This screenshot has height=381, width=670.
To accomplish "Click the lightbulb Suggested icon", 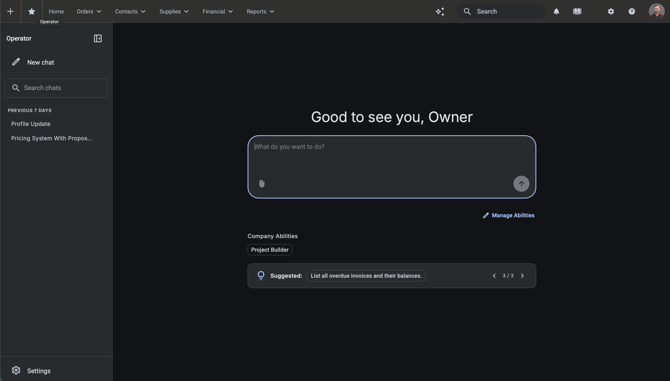I will point(261,275).
